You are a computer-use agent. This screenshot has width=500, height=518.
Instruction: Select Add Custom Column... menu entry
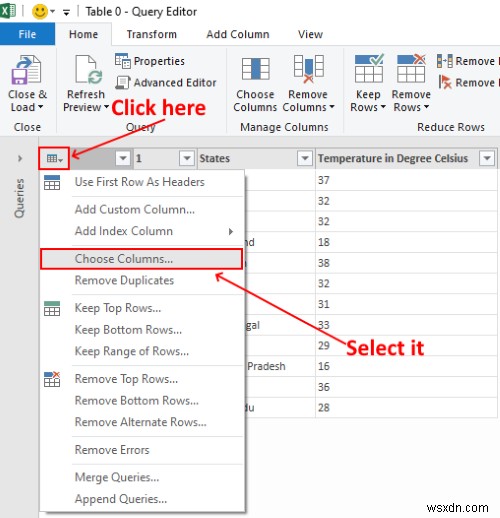pos(142,209)
